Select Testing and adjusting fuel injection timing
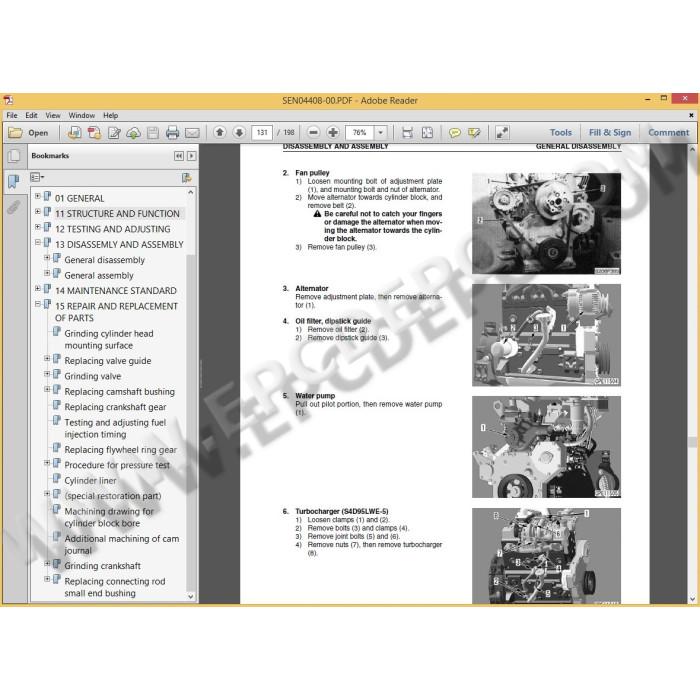This screenshot has height=700, width=700. coord(115,428)
